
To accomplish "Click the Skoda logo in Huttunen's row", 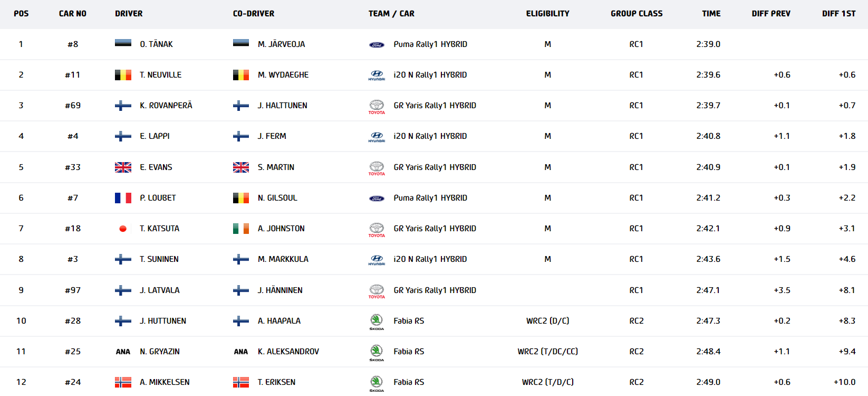I will coord(377,321).
